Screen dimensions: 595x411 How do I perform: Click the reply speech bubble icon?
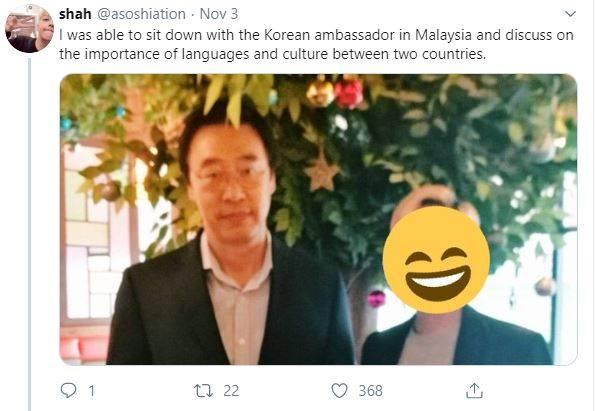click(68, 390)
